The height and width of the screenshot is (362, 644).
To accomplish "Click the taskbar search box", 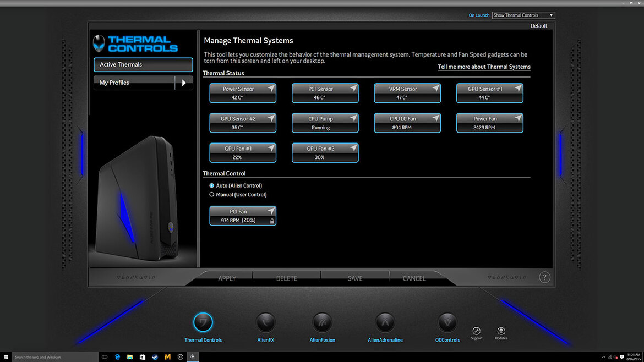I will [x=55, y=357].
